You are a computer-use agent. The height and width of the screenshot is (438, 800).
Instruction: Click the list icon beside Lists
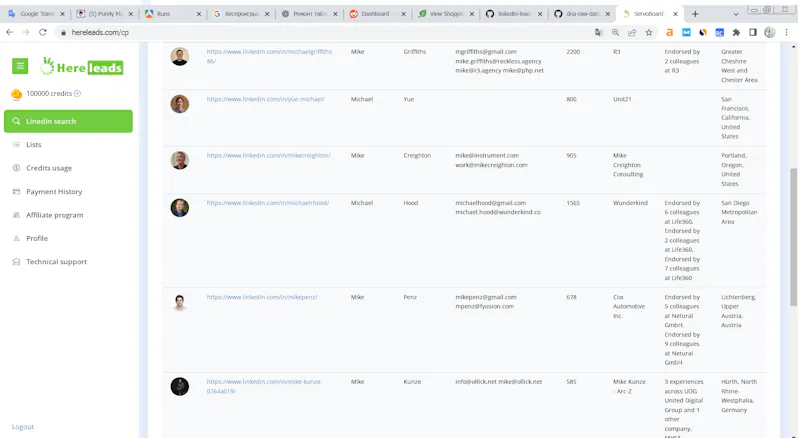16,144
